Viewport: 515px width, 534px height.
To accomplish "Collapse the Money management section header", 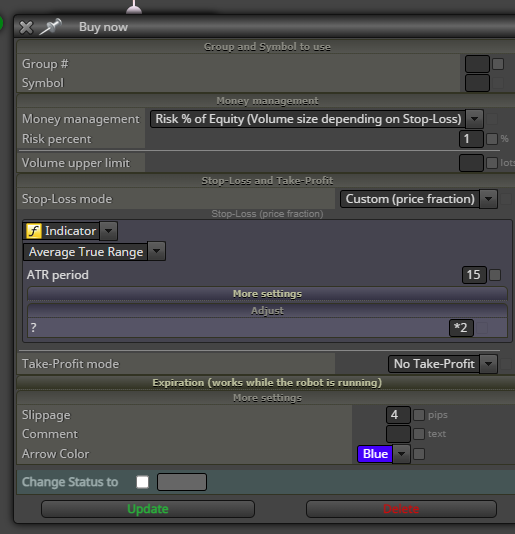I will click(x=267, y=101).
